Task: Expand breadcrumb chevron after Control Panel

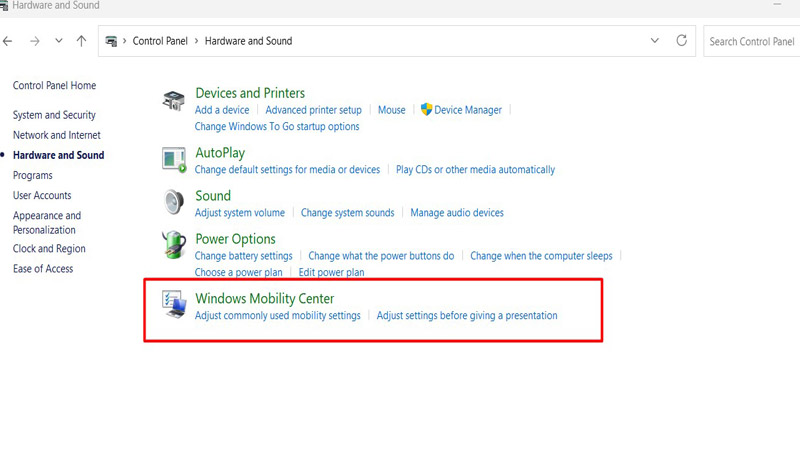Action: pos(197,41)
